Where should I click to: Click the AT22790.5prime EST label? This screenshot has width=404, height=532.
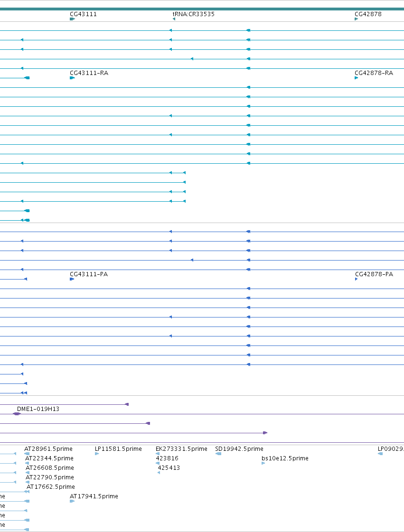pyautogui.click(x=49, y=477)
